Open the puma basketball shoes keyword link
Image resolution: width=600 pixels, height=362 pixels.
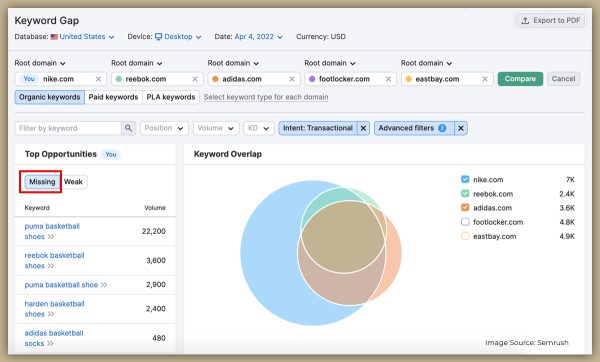pos(52,232)
